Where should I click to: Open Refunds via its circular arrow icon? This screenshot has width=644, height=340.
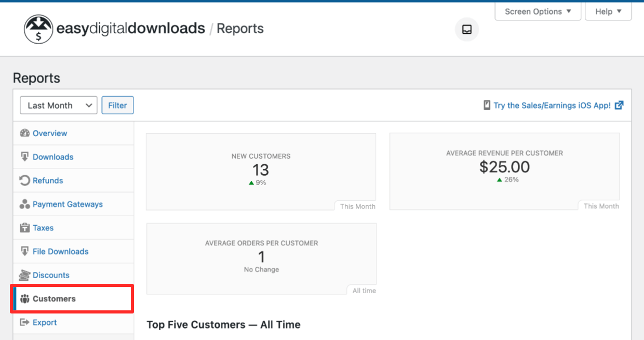pyautogui.click(x=25, y=180)
